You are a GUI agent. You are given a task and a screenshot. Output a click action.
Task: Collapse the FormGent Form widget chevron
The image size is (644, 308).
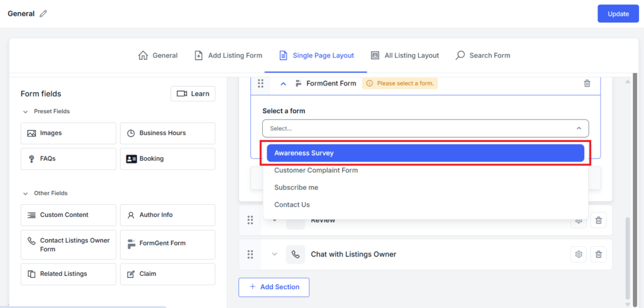click(283, 84)
